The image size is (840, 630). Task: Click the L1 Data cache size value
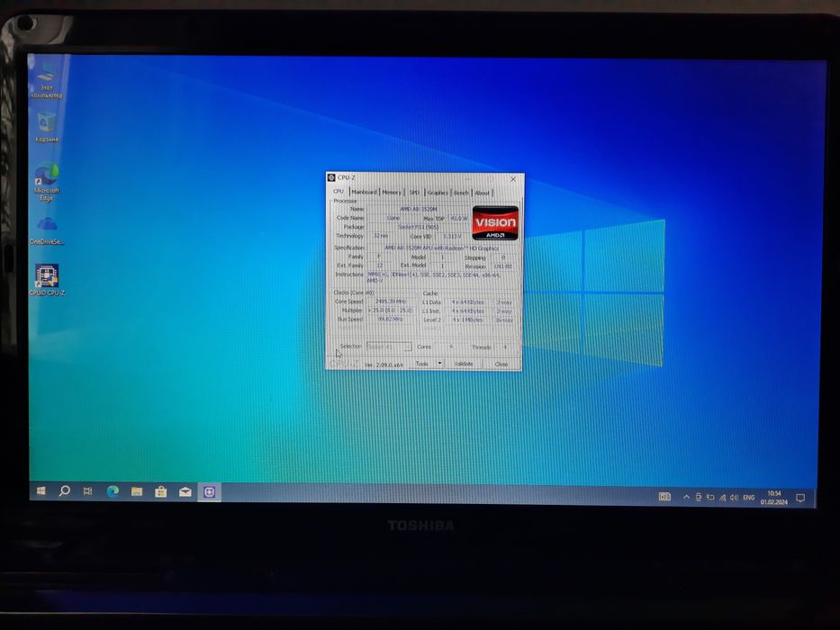467,302
